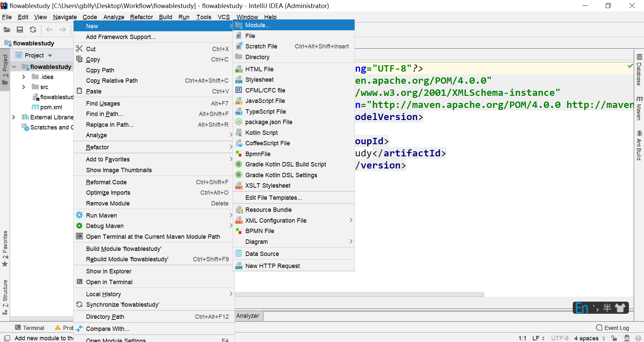The image size is (644, 342).
Task: Open the Terminal tool window tab
Action: (30, 328)
